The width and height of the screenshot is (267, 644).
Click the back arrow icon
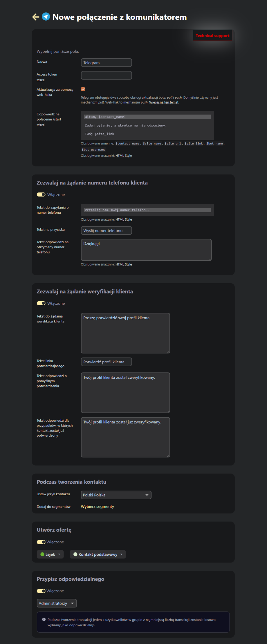click(36, 17)
